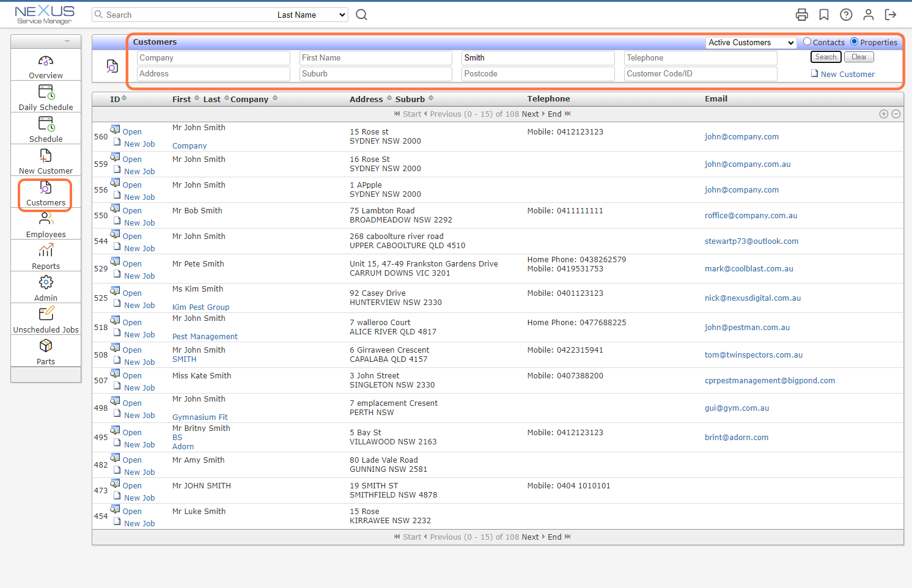Select the Properties radio button
912x588 pixels.
(x=855, y=42)
